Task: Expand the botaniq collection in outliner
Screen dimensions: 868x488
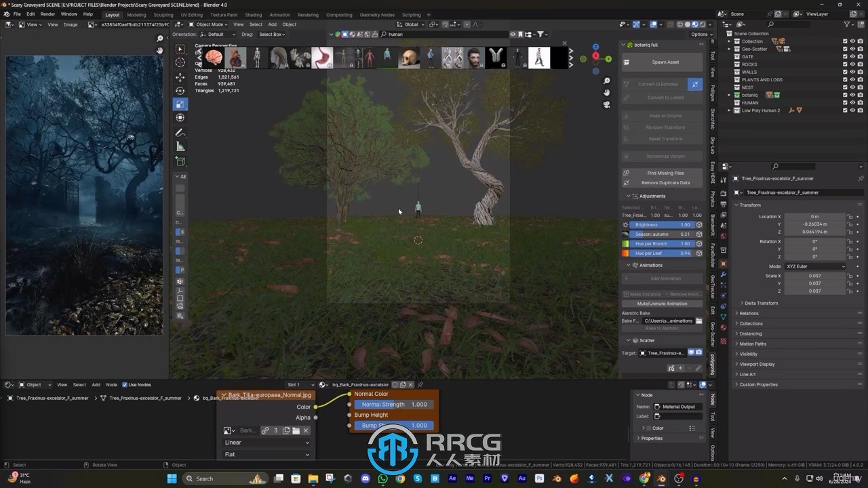Action: (729, 95)
